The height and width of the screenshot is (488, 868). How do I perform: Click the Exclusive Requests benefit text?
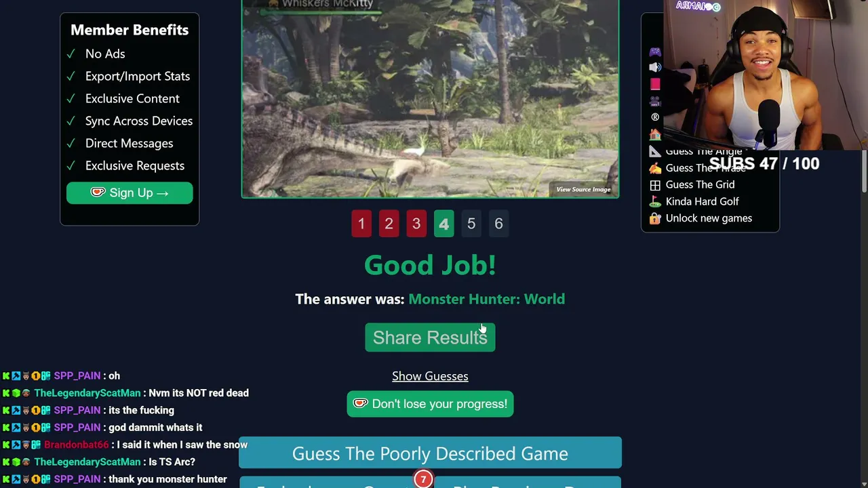[x=135, y=165]
